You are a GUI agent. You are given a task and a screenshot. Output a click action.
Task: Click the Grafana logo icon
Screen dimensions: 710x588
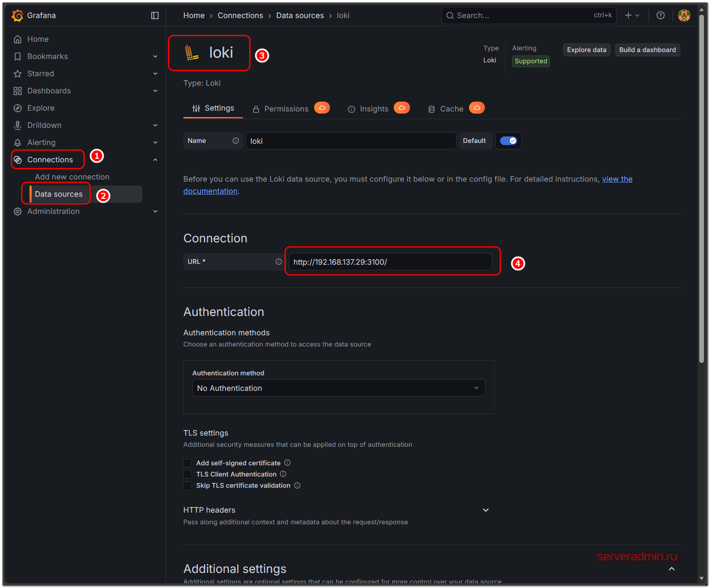click(x=18, y=15)
